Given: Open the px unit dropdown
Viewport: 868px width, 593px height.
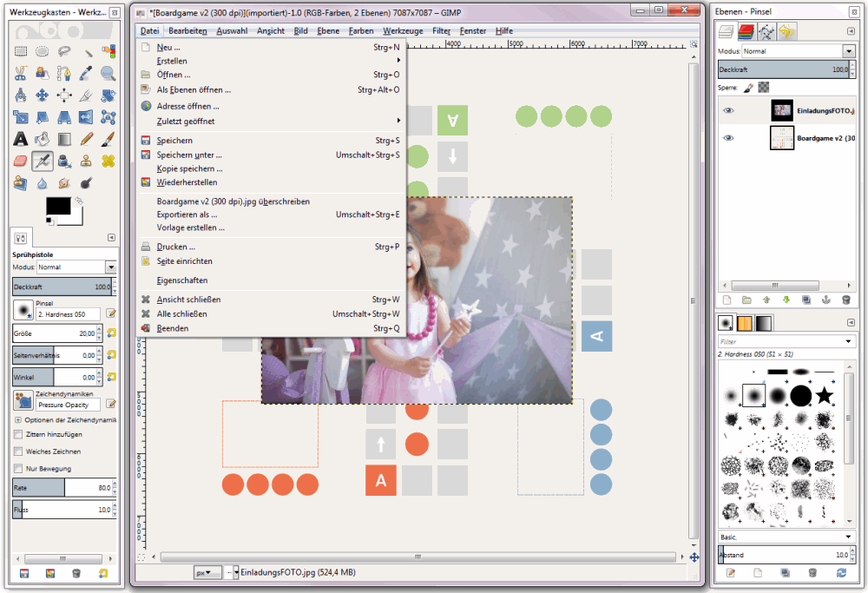Looking at the screenshot, I should coord(207,572).
